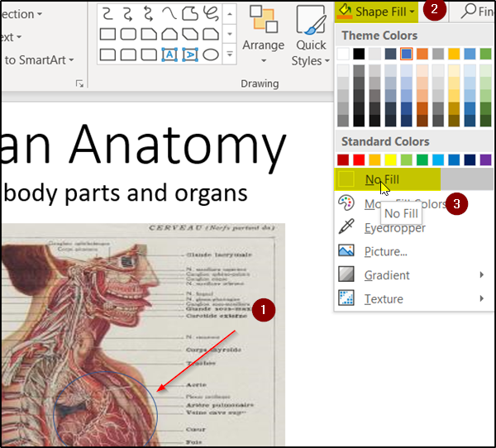The width and height of the screenshot is (496, 448).
Task: Choose Picture fill option
Action: (x=414, y=251)
